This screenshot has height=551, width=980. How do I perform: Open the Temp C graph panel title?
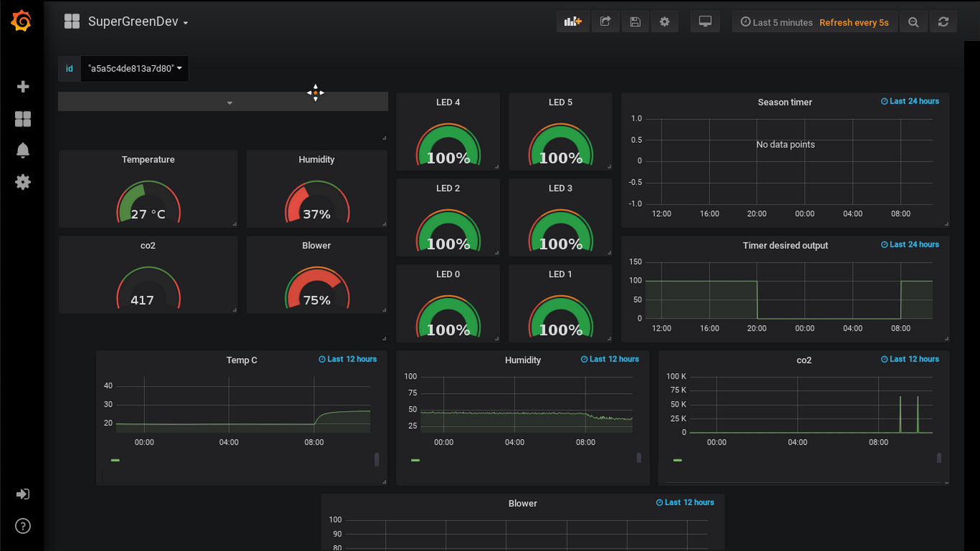tap(242, 360)
